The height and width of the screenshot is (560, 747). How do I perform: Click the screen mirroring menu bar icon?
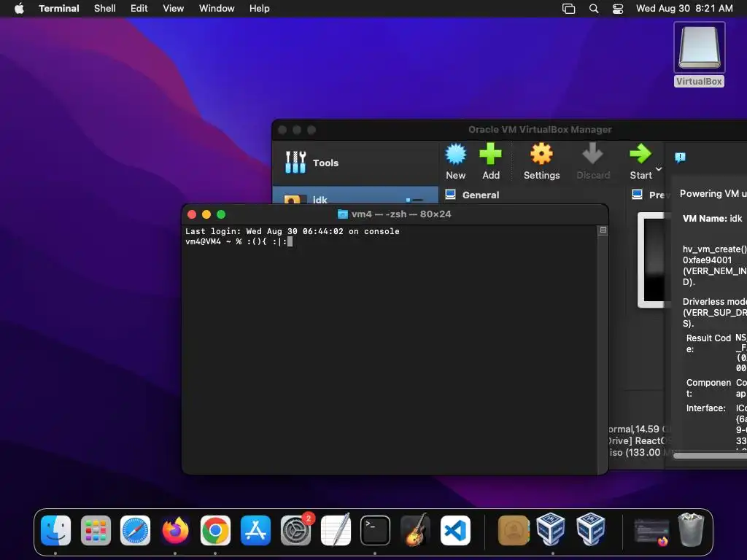click(x=569, y=9)
